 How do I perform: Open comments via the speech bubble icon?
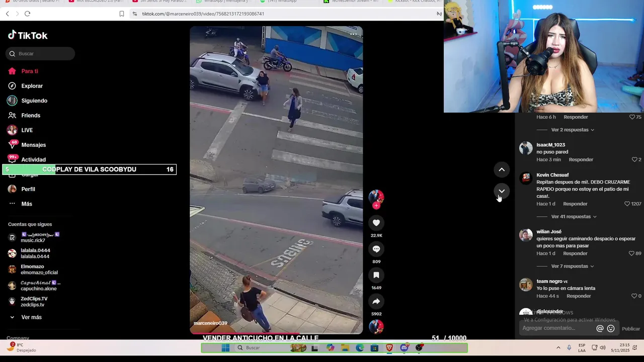click(376, 249)
